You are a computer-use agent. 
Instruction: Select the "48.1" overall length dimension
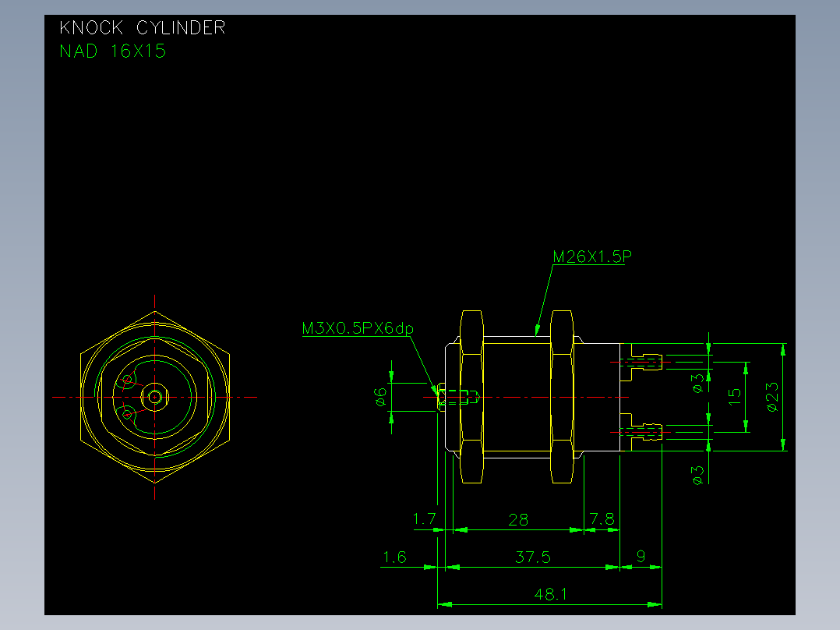tap(550, 594)
